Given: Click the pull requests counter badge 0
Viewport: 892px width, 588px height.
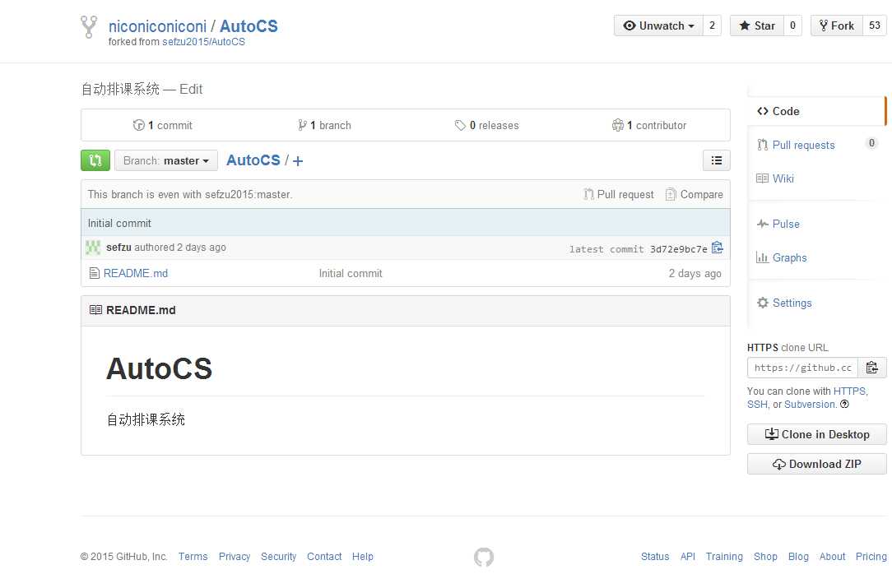Looking at the screenshot, I should click(x=871, y=143).
